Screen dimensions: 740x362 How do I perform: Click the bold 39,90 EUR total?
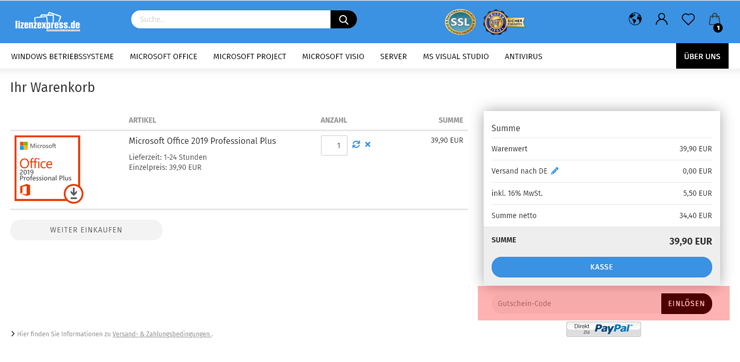pyautogui.click(x=690, y=242)
